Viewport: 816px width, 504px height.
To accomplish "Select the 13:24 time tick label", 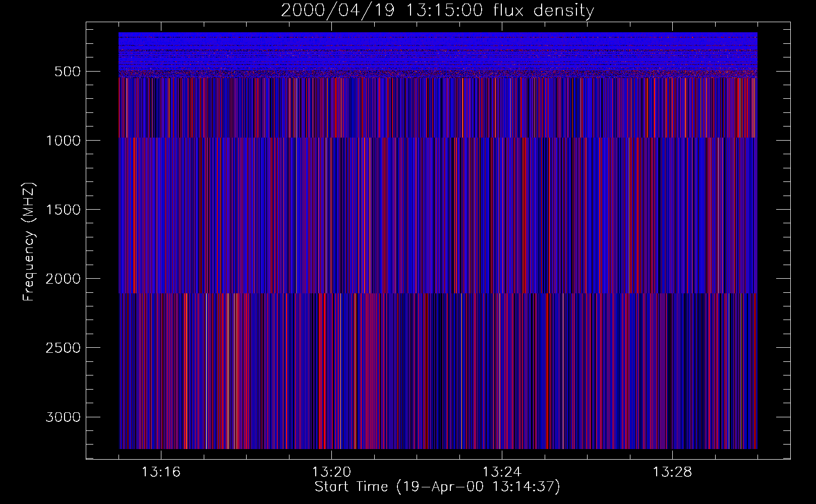I will [x=502, y=472].
